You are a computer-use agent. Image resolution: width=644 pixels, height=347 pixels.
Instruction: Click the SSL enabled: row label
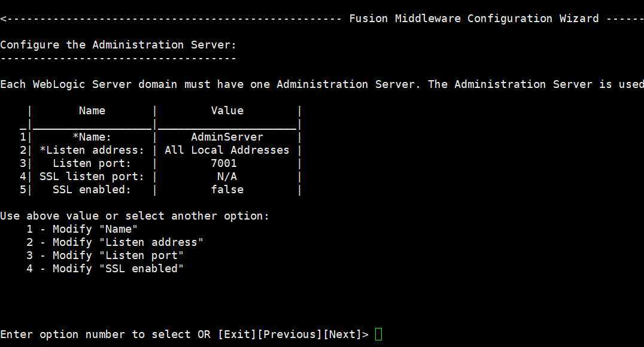92,189
